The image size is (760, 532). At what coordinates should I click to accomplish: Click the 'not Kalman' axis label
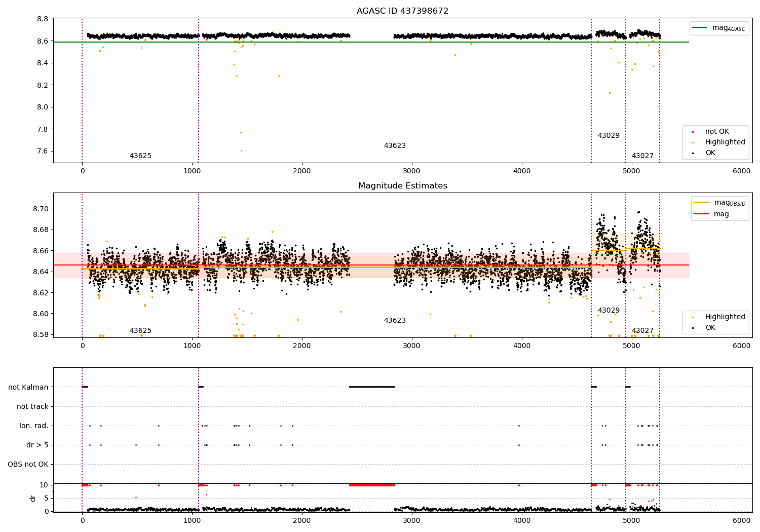tap(28, 388)
